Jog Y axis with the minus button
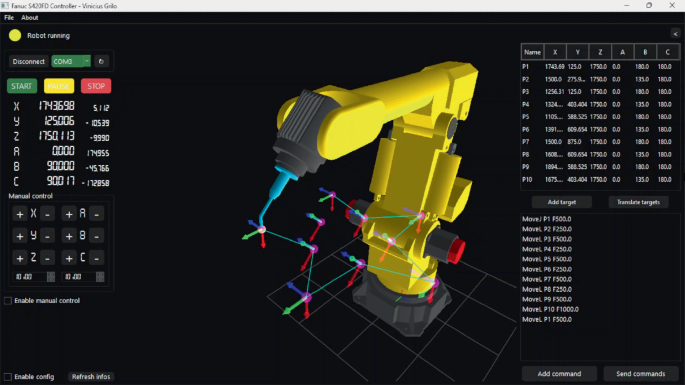Image resolution: width=685 pixels, height=385 pixels. coord(47,236)
